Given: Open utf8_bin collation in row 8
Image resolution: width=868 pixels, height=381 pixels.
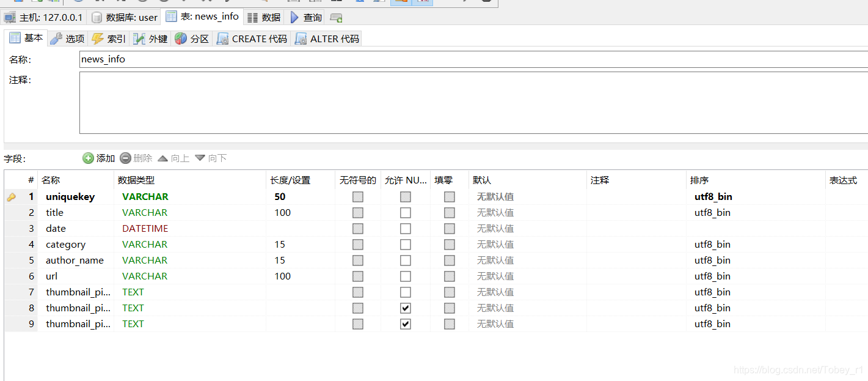Looking at the screenshot, I should 713,308.
